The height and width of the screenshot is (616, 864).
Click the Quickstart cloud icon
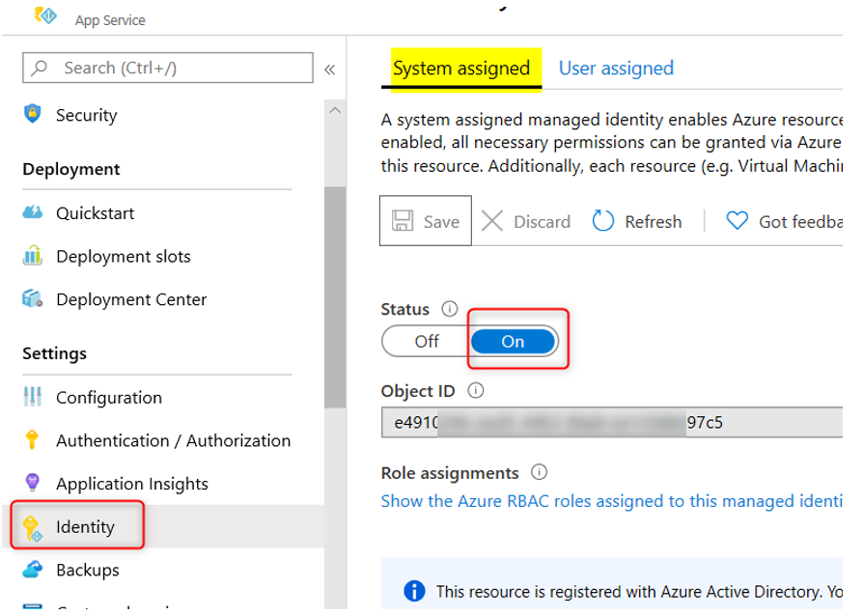(x=33, y=212)
